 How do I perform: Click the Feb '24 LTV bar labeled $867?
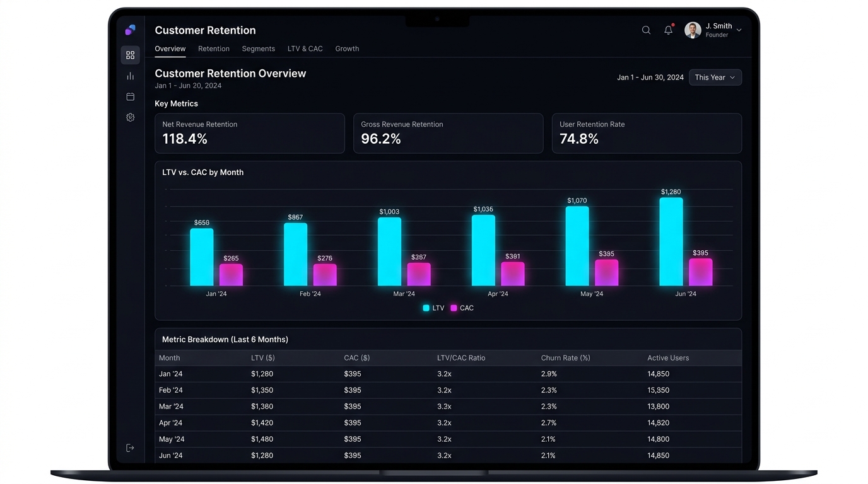coord(296,255)
